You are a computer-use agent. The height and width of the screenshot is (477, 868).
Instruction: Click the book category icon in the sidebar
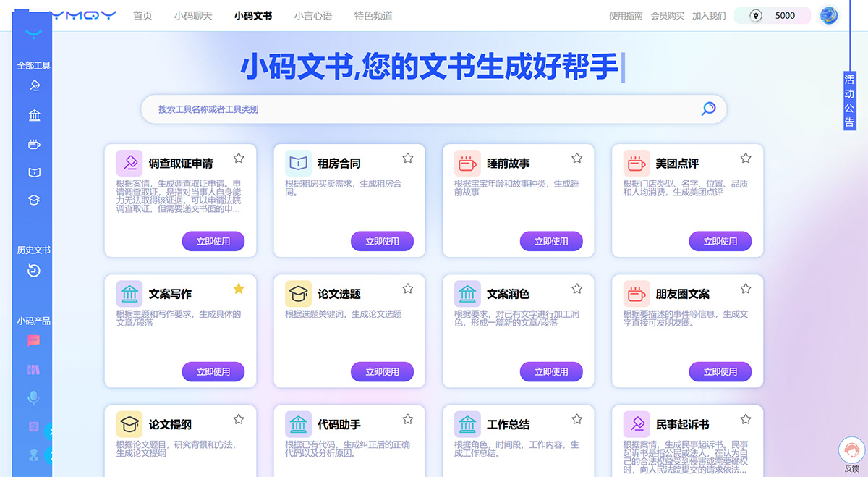point(33,172)
